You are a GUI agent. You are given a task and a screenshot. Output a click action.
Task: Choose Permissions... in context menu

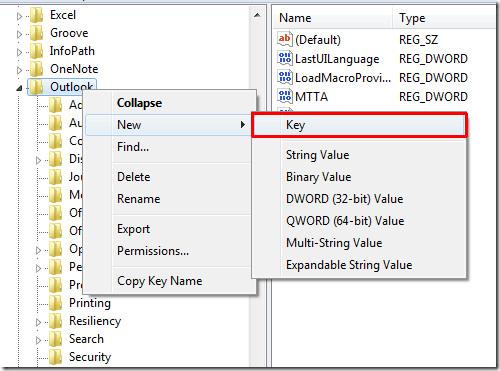click(153, 251)
